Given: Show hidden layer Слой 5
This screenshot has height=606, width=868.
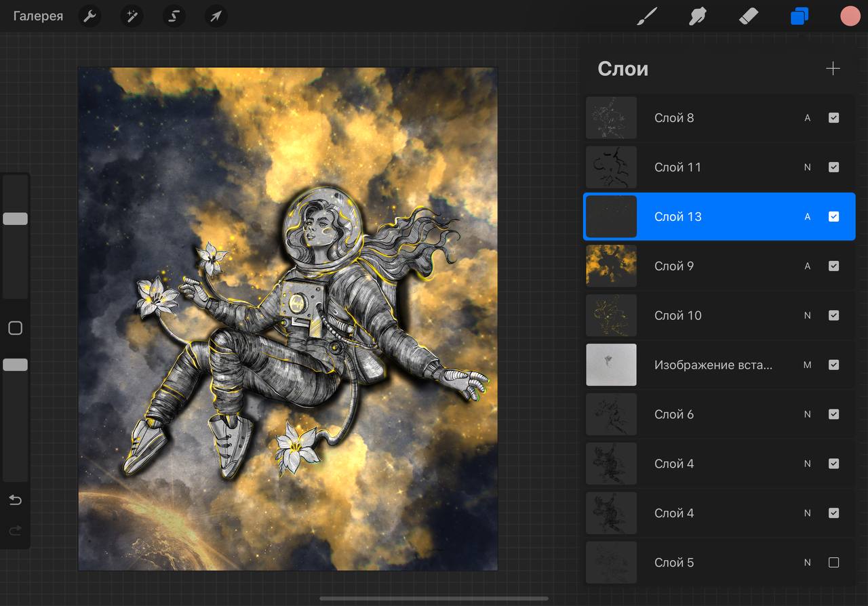Looking at the screenshot, I should (x=833, y=563).
